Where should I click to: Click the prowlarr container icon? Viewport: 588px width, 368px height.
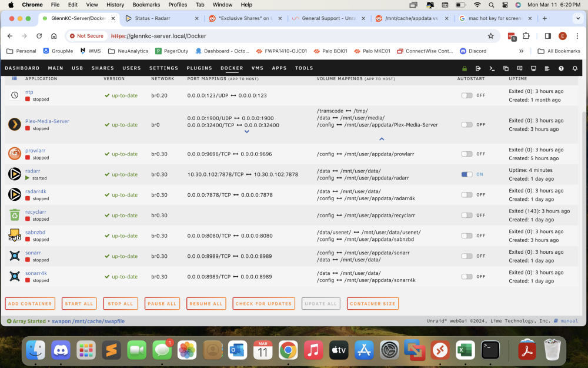click(15, 154)
